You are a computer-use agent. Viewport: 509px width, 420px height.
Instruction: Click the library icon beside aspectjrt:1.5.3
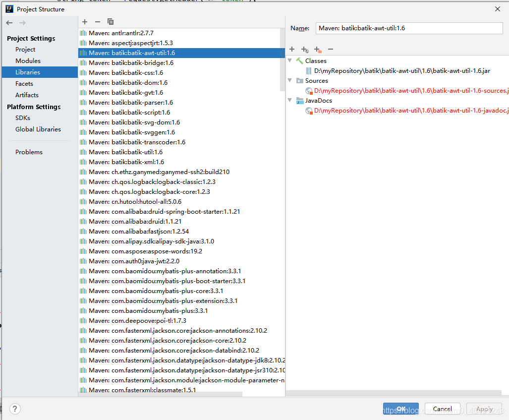(x=83, y=43)
